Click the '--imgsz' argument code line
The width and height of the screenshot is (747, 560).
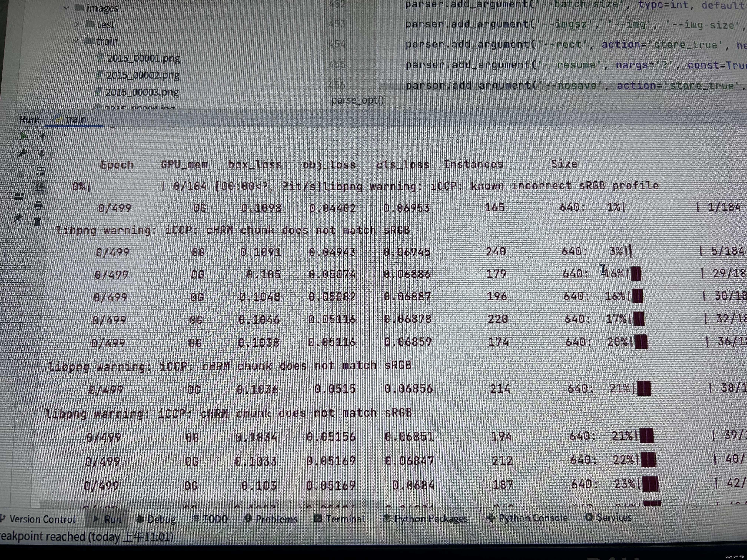[x=575, y=24]
